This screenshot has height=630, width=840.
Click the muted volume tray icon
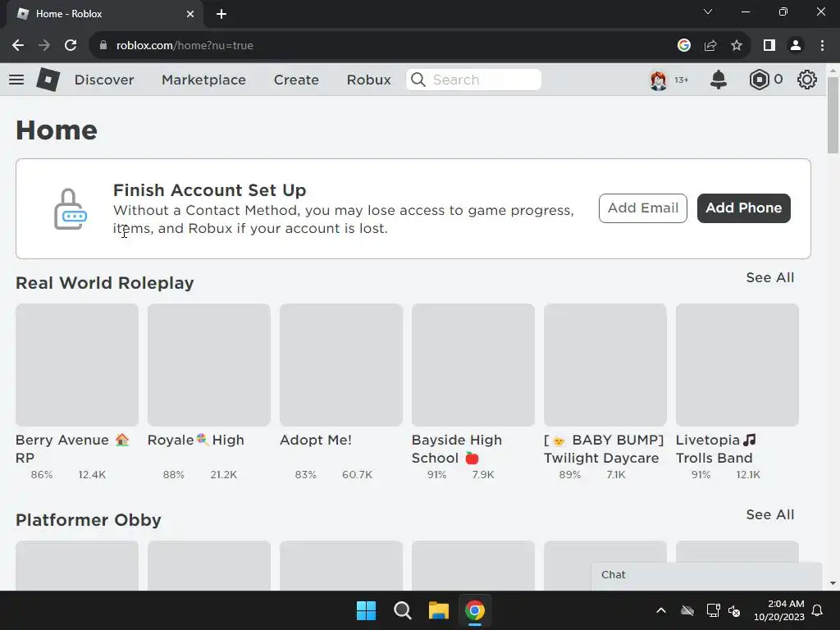(734, 610)
